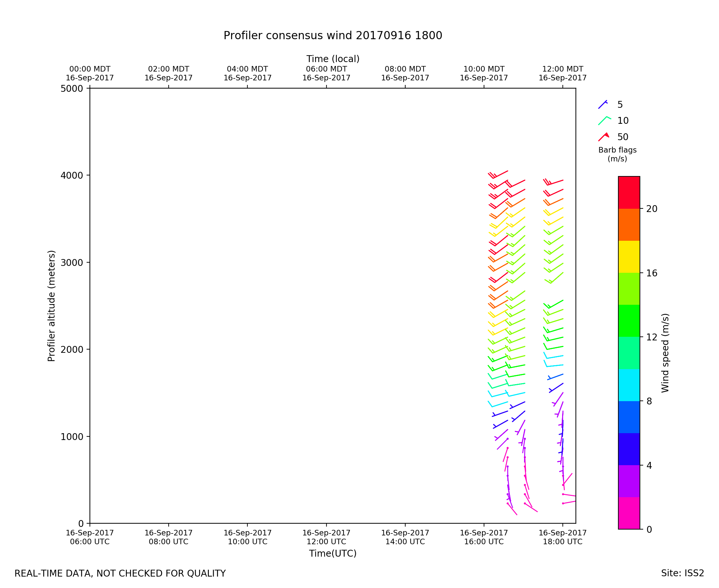The image size is (719, 588).
Task: Click the blue 5 m/s barb legend icon
Action: [x=603, y=105]
